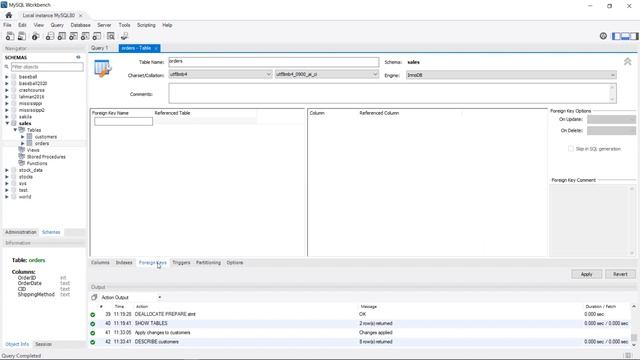Create new view toolbar icon
The width and height of the screenshot is (640, 360).
(x=73, y=36)
